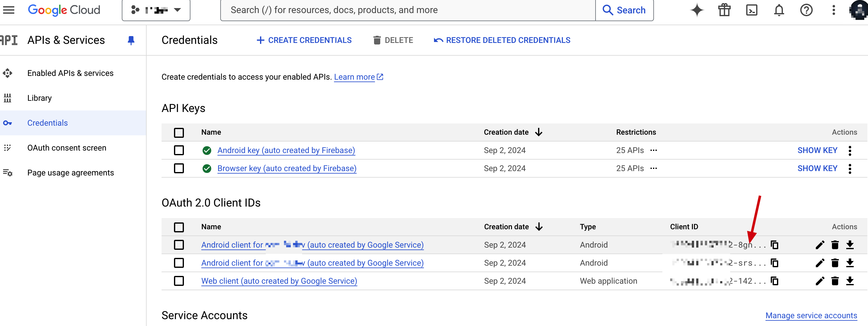This screenshot has height=326, width=868.
Task: Focus the resources search field
Action: 408,10
